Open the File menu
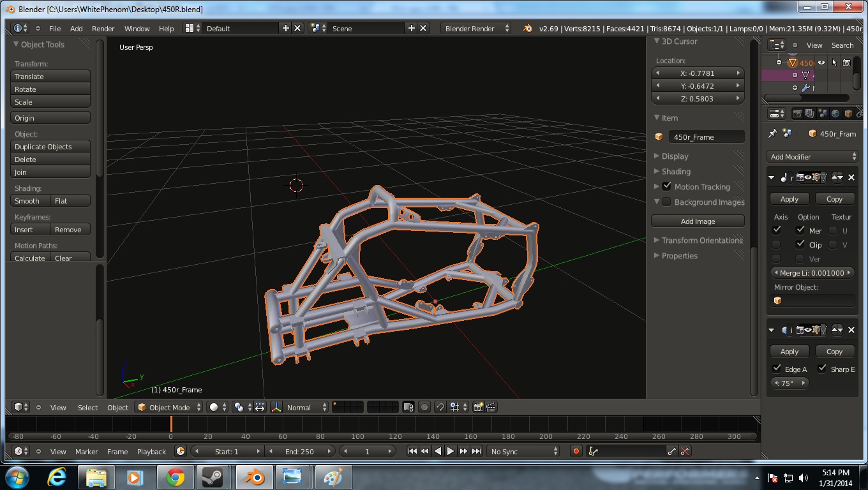This screenshot has height=490, width=868. coord(55,28)
